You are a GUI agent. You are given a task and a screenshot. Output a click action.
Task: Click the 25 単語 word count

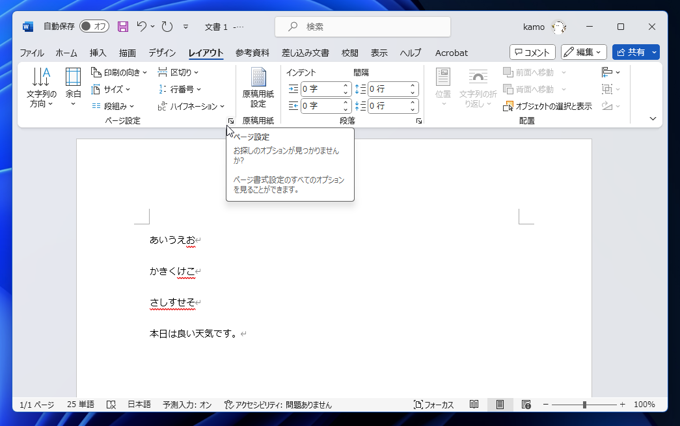point(81,404)
